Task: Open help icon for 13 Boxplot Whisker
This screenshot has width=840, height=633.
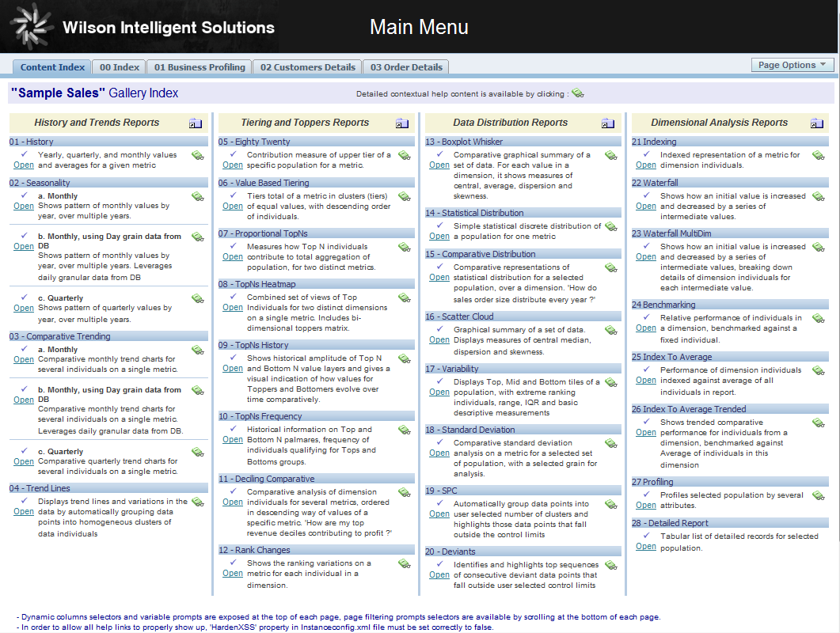Action: click(610, 156)
